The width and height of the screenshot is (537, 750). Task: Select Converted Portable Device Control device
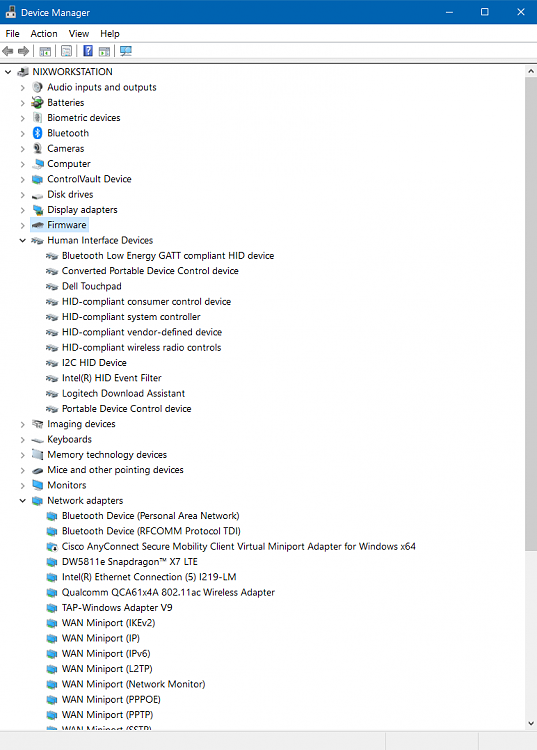point(150,271)
